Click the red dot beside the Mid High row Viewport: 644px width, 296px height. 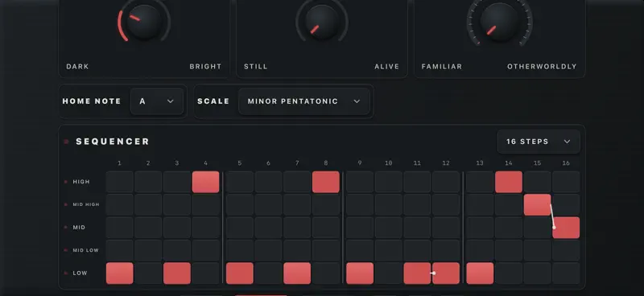[66, 204]
